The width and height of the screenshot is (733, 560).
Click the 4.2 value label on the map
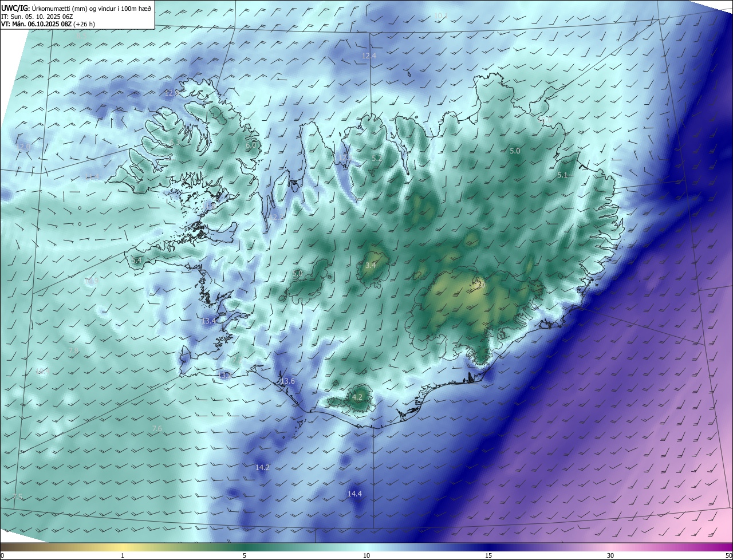tap(357, 396)
